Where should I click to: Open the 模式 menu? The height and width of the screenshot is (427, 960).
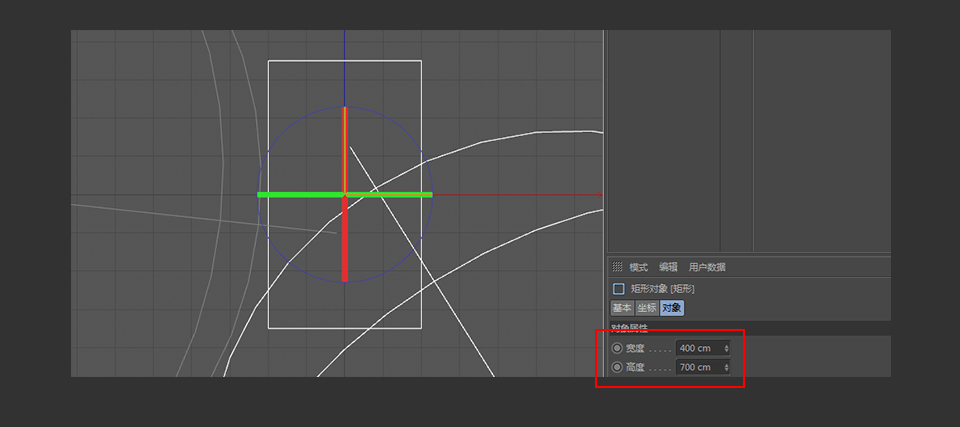pos(638,267)
